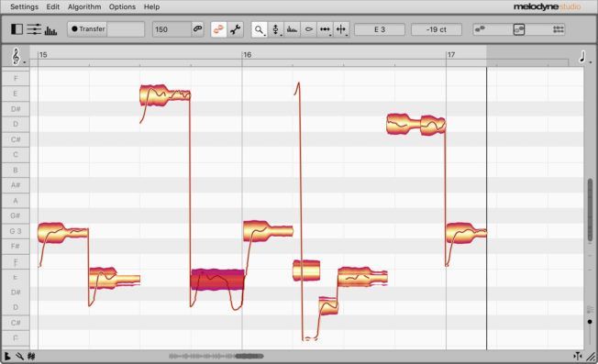The image size is (598, 364).
Task: Select the high D note blob before bar 17
Action: pos(415,125)
